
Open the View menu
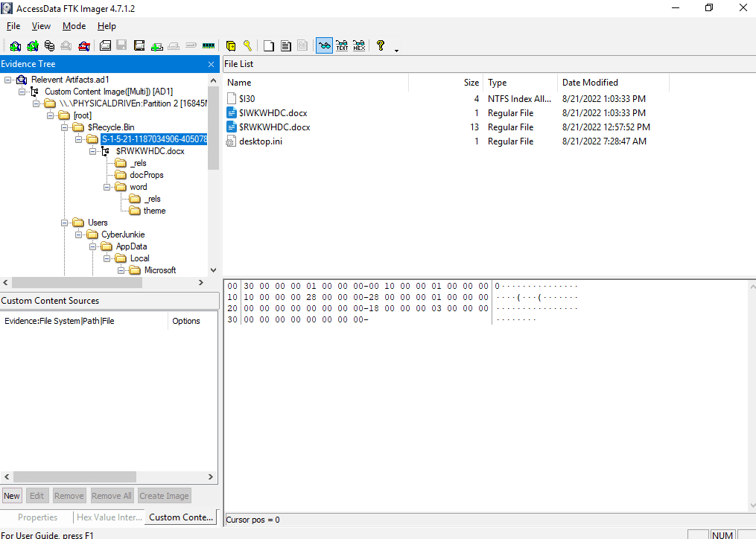41,26
